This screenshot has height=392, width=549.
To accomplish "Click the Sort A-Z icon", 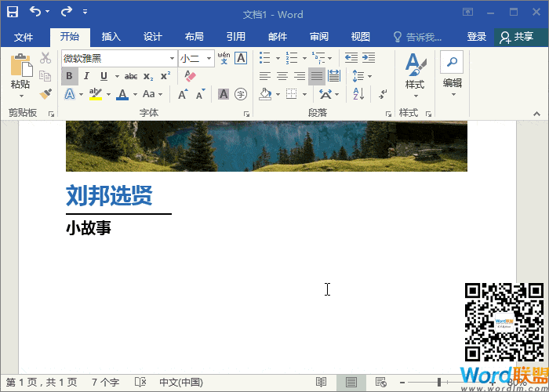I will [358, 94].
